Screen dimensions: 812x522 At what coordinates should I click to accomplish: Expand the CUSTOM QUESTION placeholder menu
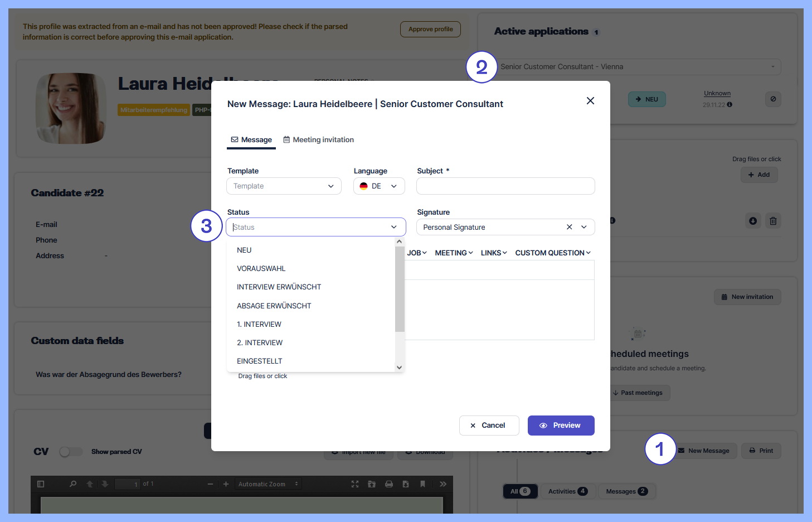[x=552, y=253]
